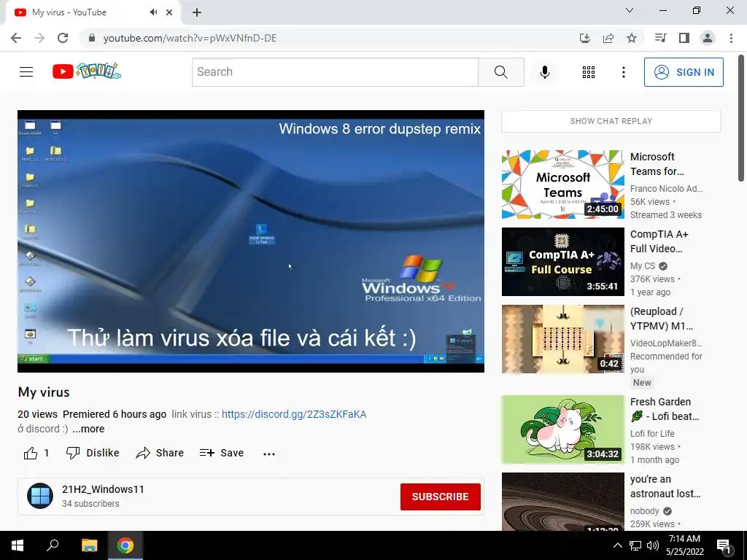
Task: Click Lofi for Life channel name
Action: click(652, 433)
